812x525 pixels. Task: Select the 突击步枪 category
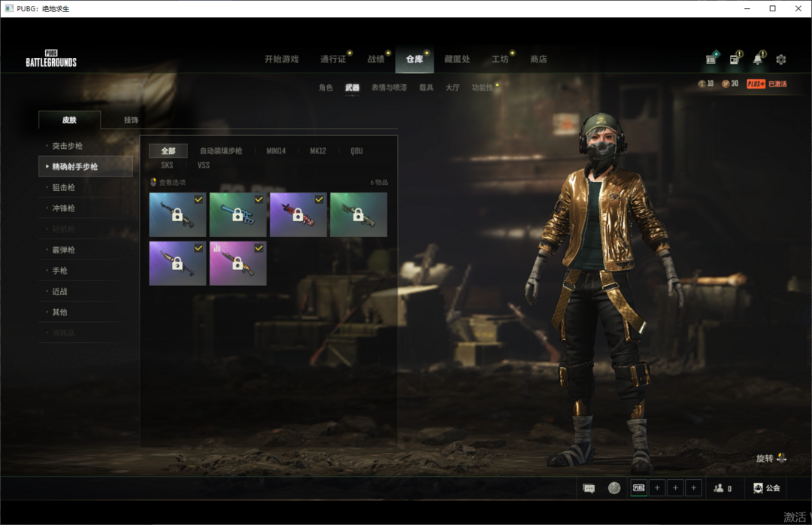pos(86,146)
